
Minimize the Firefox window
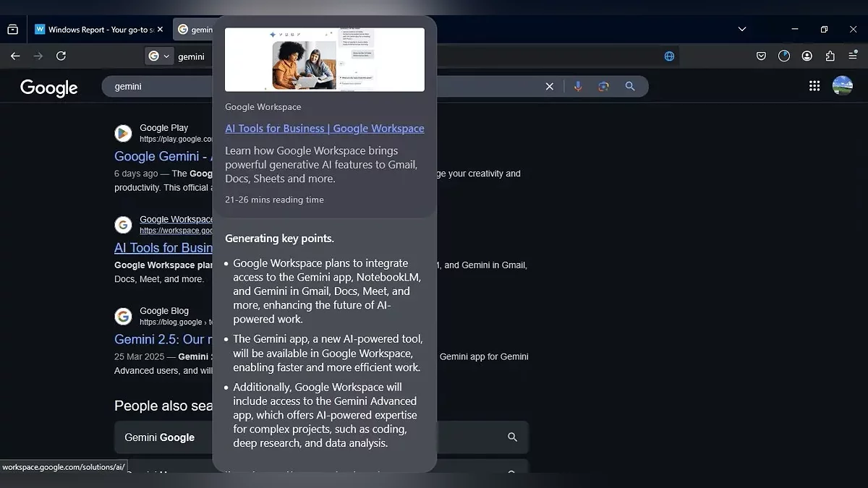(795, 30)
